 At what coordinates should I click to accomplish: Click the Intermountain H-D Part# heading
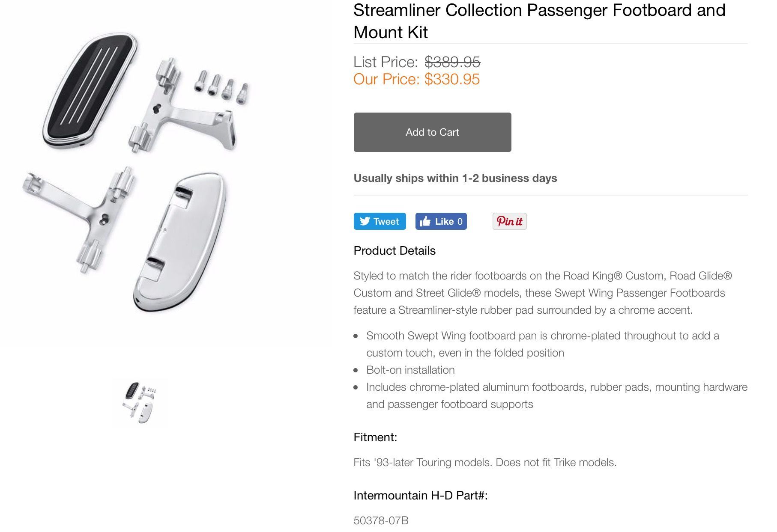pos(421,496)
